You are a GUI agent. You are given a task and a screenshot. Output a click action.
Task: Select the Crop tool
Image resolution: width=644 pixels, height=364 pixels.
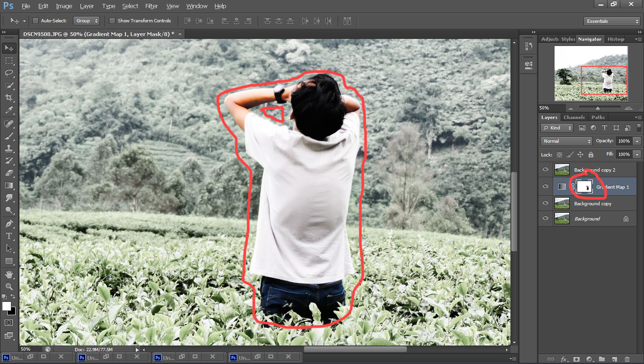(9, 98)
